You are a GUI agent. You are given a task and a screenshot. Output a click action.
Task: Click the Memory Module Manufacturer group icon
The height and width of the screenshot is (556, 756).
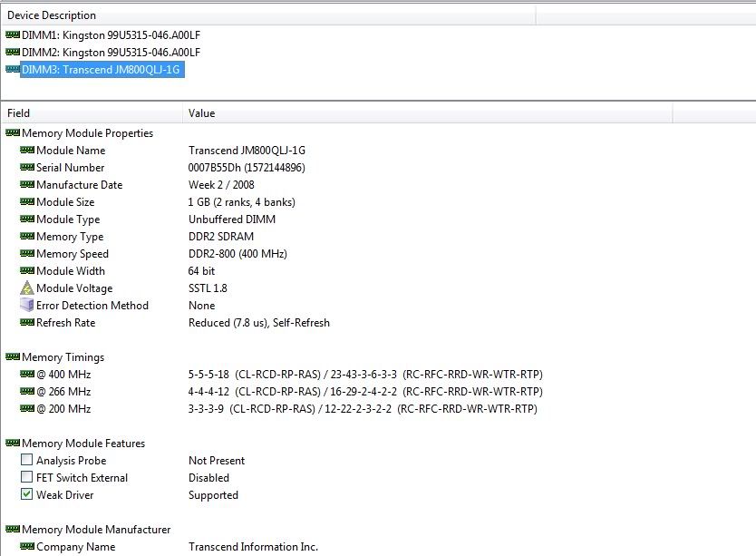coord(13,529)
